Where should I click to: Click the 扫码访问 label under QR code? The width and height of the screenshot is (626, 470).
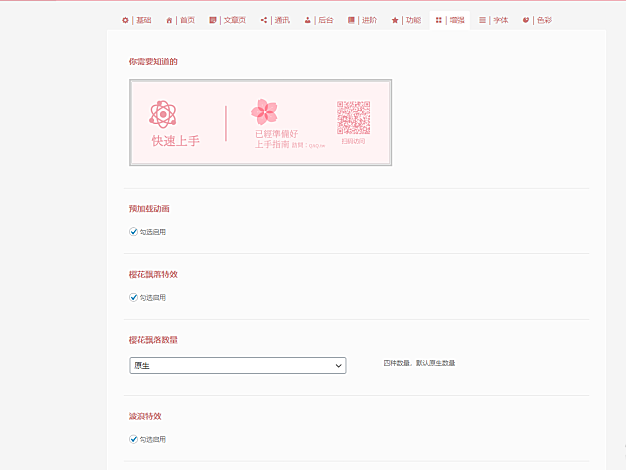(x=353, y=141)
